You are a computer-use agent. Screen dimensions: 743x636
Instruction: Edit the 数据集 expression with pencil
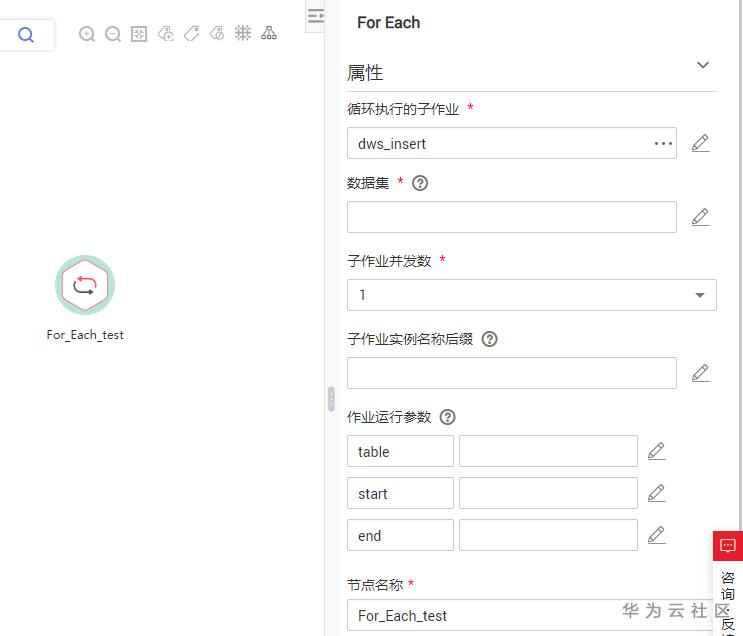click(700, 217)
